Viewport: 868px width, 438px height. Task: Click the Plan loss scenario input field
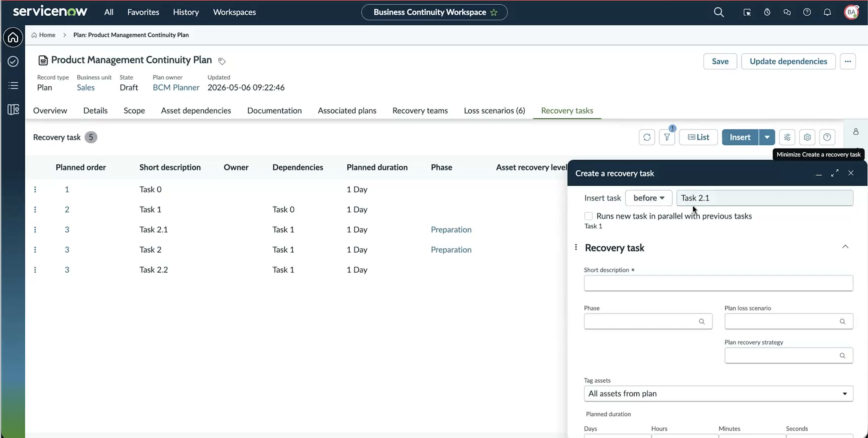[789, 321]
